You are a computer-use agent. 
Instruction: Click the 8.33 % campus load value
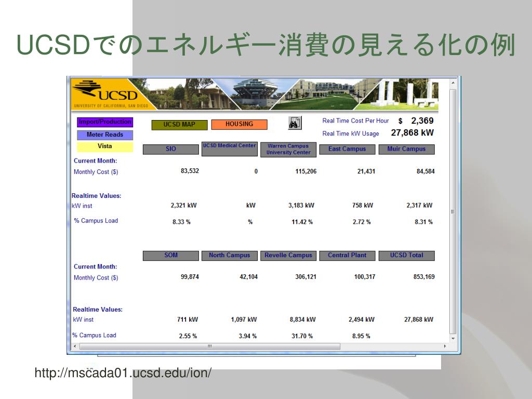181,222
